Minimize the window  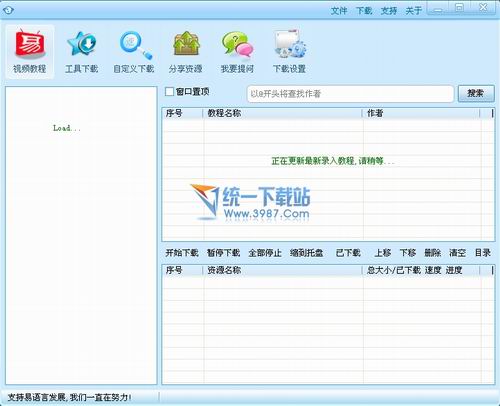click(x=438, y=8)
